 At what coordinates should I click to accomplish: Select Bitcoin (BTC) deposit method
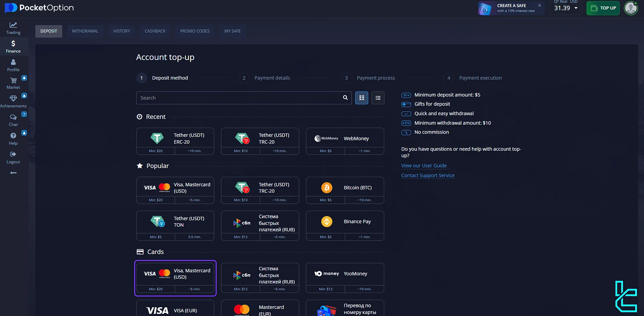(345, 190)
